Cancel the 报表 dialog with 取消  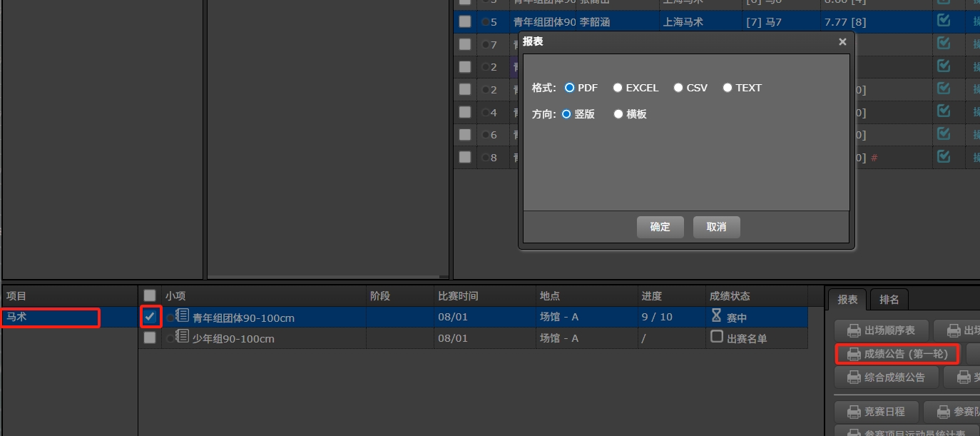[x=716, y=227]
